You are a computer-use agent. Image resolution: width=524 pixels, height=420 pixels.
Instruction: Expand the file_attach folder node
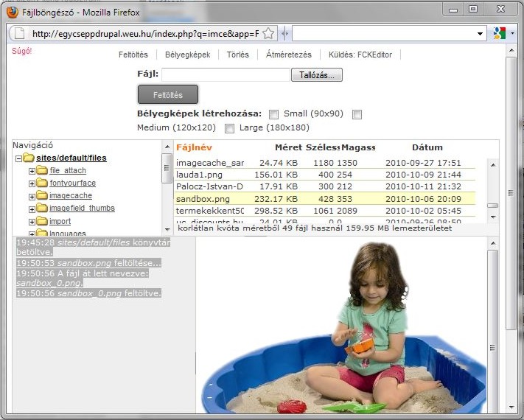[32, 171]
